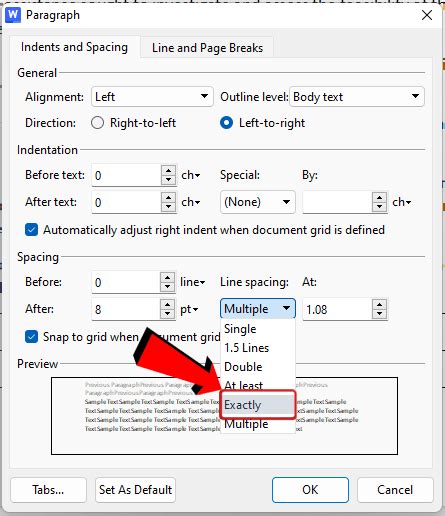Decrease After text indent value
The height and width of the screenshot is (516, 445).
(169, 207)
